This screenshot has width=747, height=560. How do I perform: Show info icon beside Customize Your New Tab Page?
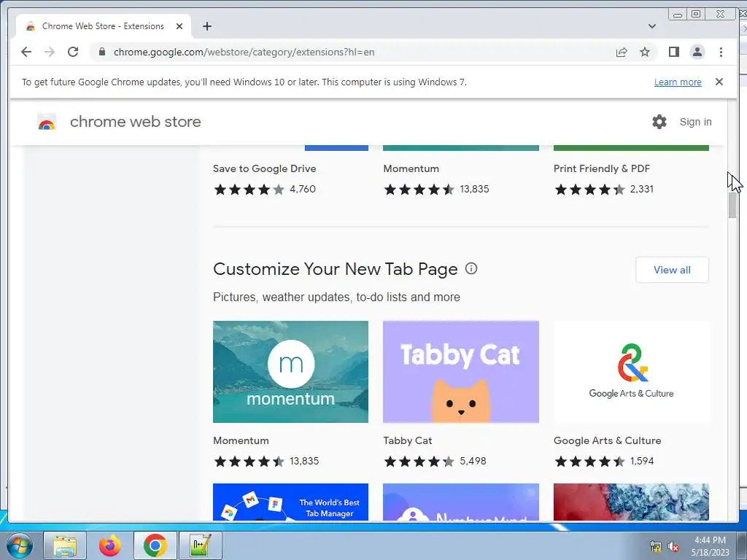coord(471,268)
